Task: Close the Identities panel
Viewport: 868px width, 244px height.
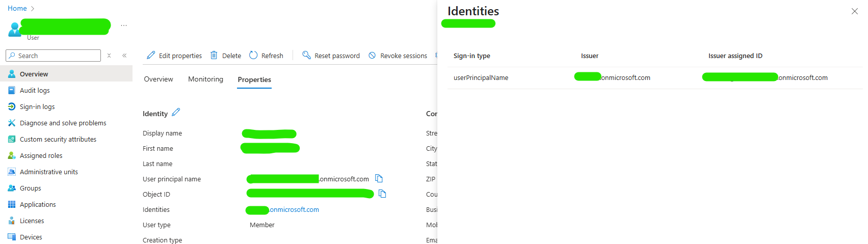Action: click(x=855, y=11)
